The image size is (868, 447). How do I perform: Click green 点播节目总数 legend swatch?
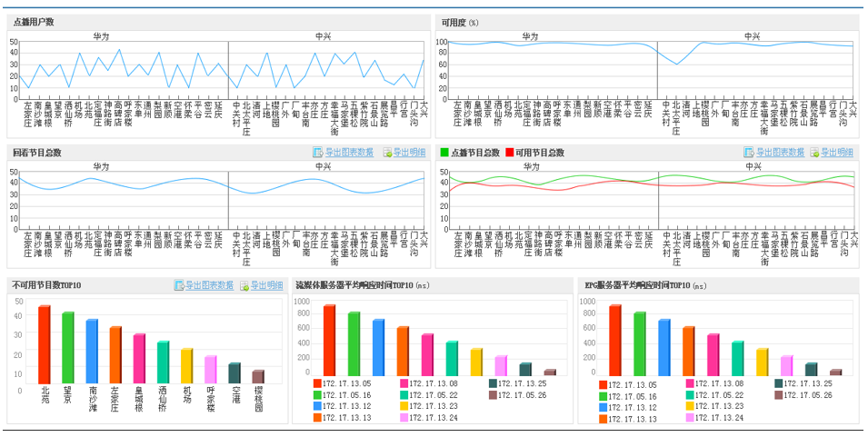point(444,152)
